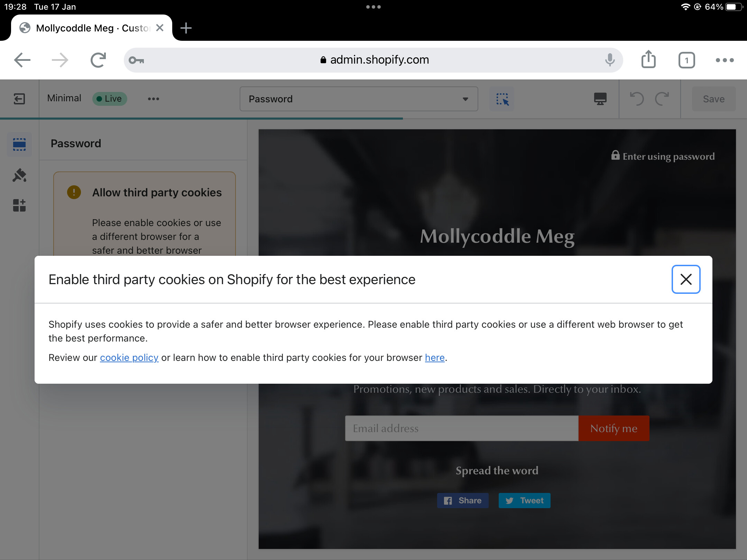Click the exit editor icon
Image resolution: width=747 pixels, height=560 pixels.
point(19,99)
